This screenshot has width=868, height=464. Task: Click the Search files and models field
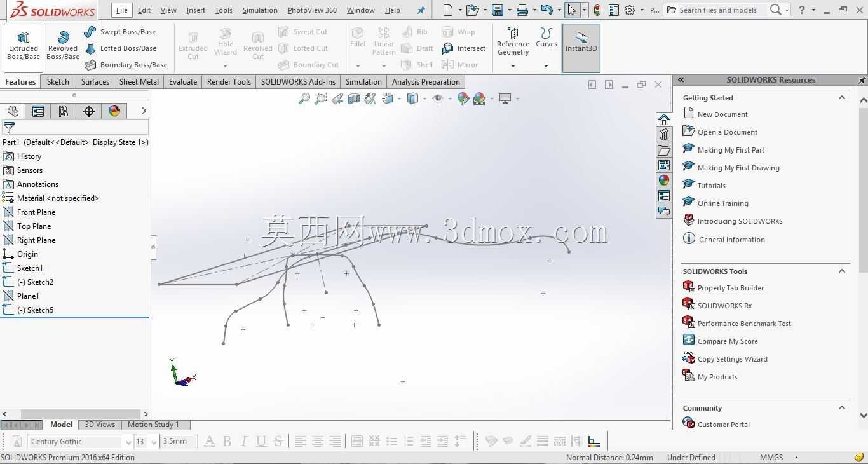pyautogui.click(x=717, y=10)
